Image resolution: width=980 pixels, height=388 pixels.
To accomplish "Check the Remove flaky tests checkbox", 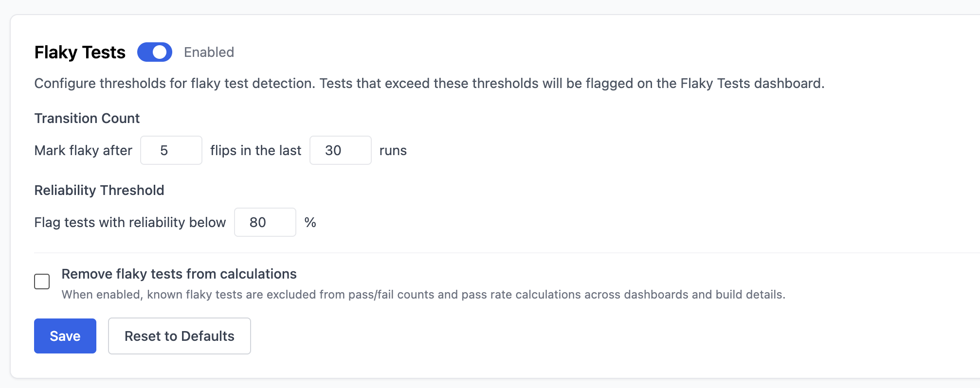I will point(42,282).
